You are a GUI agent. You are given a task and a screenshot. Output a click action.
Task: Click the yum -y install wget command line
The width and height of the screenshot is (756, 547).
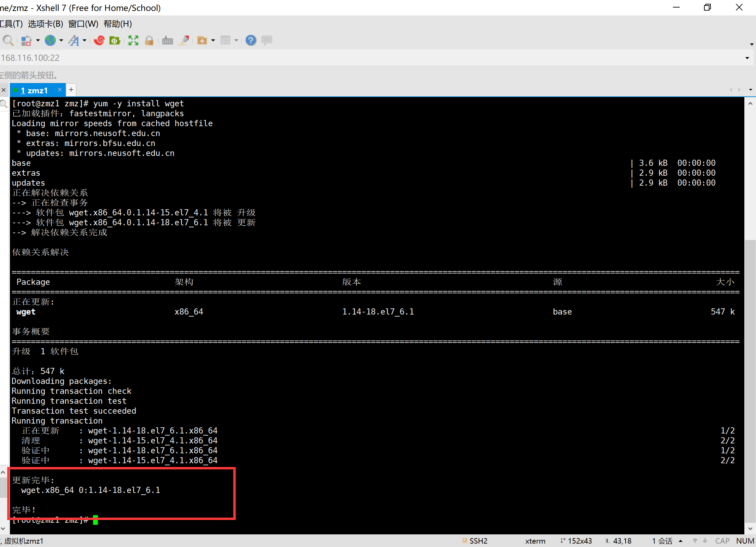point(139,104)
